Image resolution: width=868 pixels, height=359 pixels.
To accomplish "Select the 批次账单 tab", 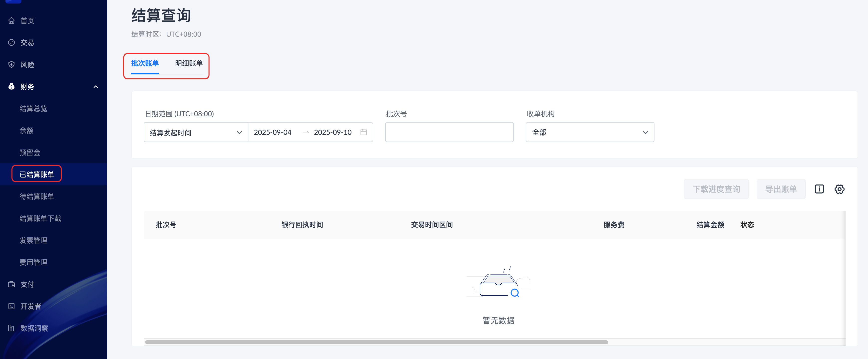I will coord(145,63).
